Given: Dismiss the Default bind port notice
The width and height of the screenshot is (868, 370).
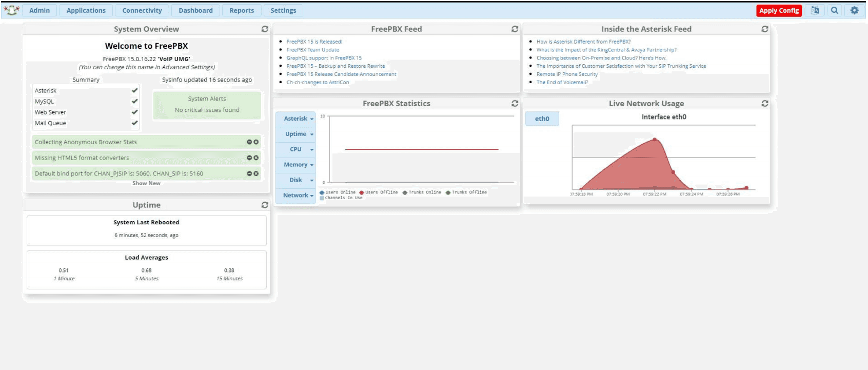Looking at the screenshot, I should [x=256, y=174].
